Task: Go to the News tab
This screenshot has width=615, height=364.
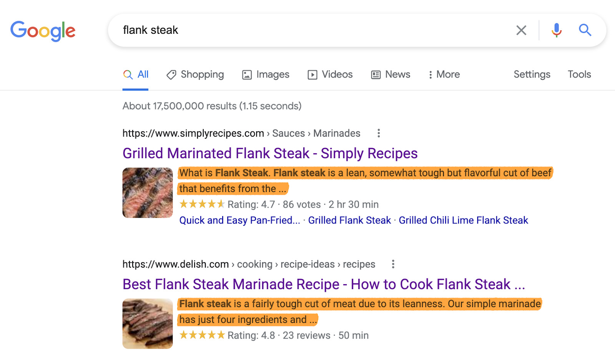Action: [391, 74]
